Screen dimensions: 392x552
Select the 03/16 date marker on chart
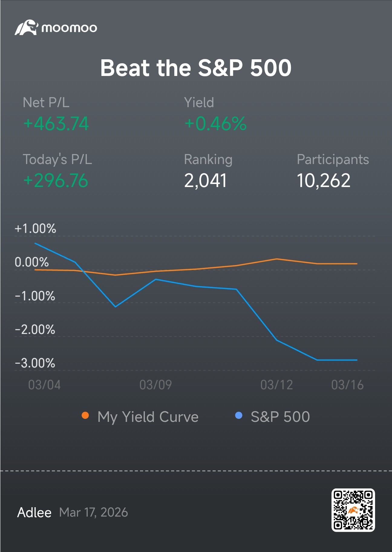point(347,385)
